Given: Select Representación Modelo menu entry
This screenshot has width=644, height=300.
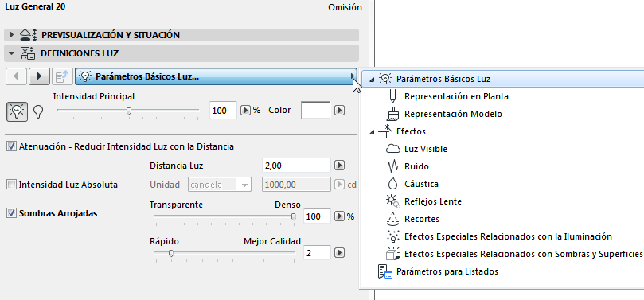Looking at the screenshot, I should (453, 114).
